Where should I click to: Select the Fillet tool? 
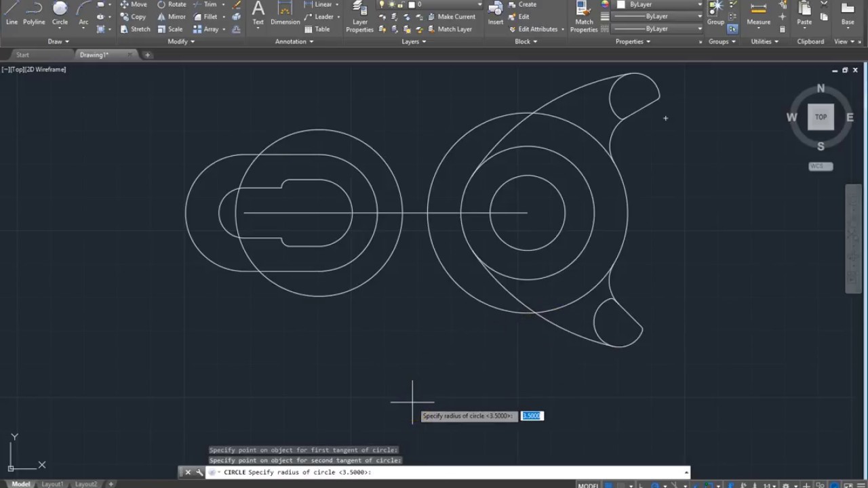tap(205, 16)
